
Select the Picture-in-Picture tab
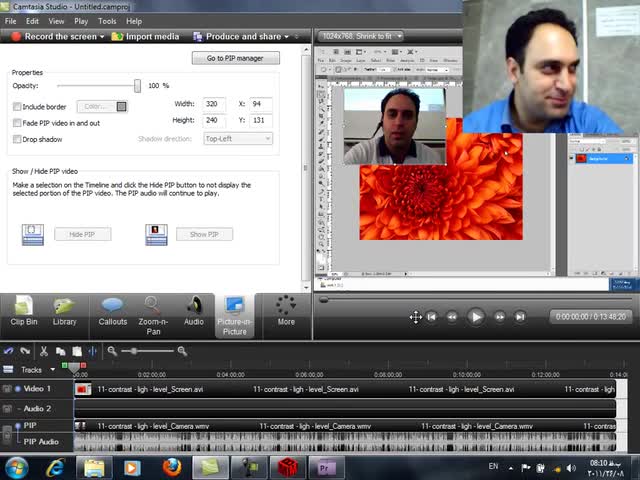235,316
